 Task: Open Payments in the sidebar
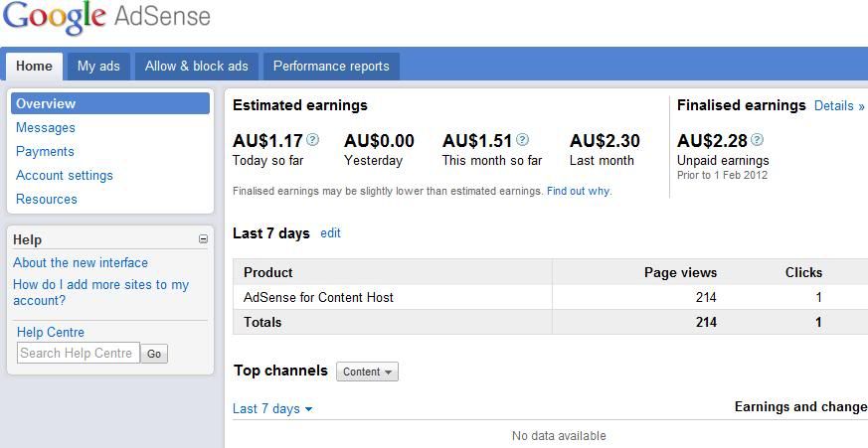click(45, 152)
